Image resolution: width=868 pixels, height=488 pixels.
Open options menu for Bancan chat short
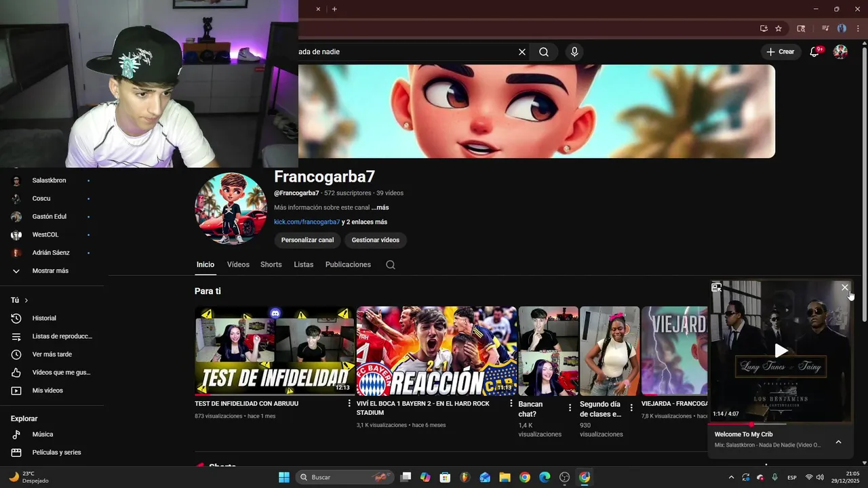point(570,408)
